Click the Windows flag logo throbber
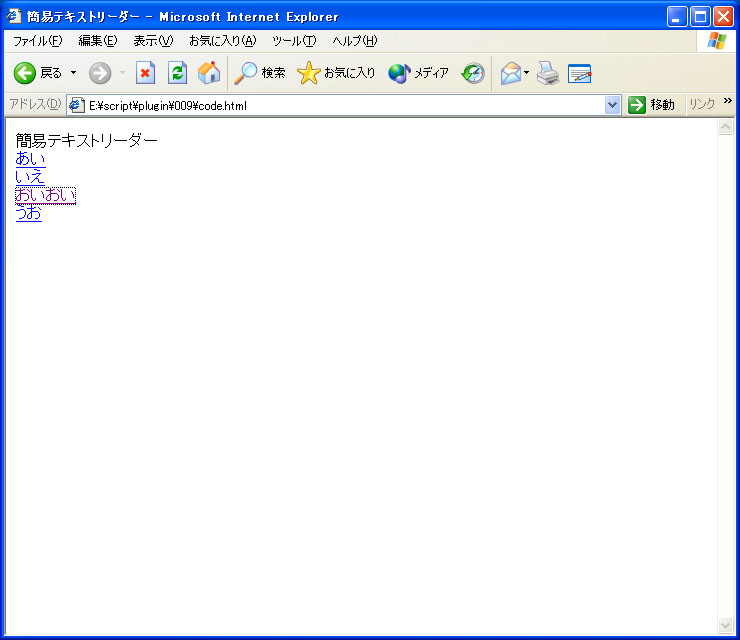The height and width of the screenshot is (640, 740). tap(716, 41)
